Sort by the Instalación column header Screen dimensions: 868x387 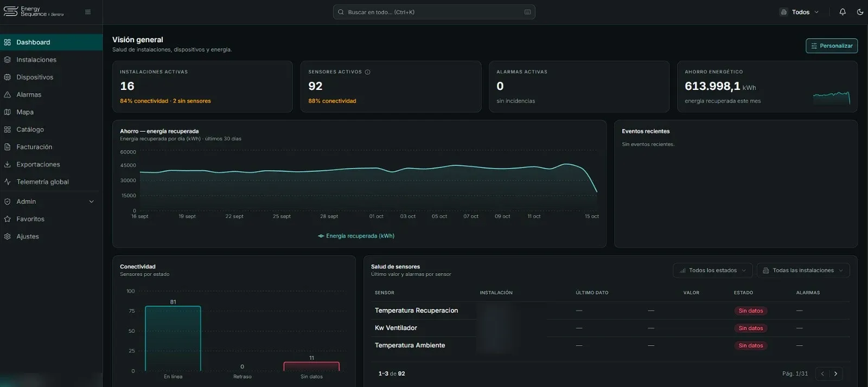496,293
